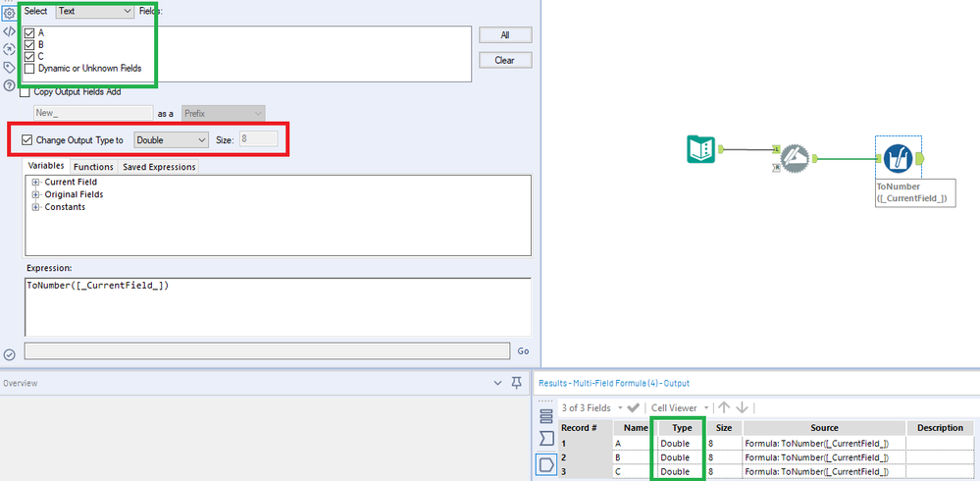Uncheck field B
Image resolution: width=980 pixels, height=481 pixels.
tap(29, 44)
